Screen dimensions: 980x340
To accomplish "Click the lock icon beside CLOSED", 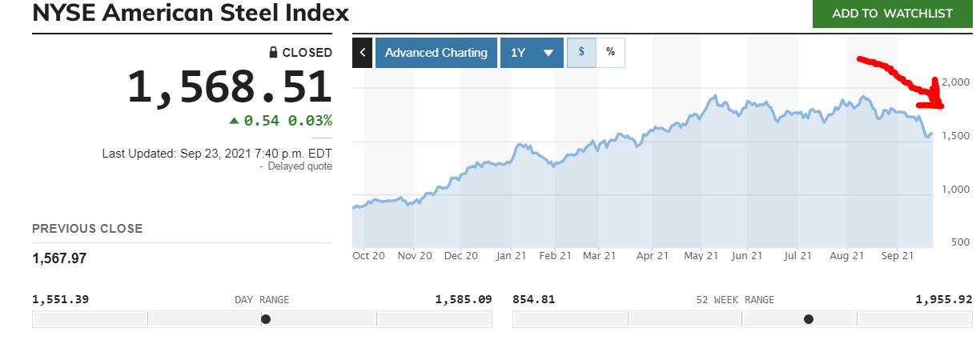I will click(x=274, y=53).
